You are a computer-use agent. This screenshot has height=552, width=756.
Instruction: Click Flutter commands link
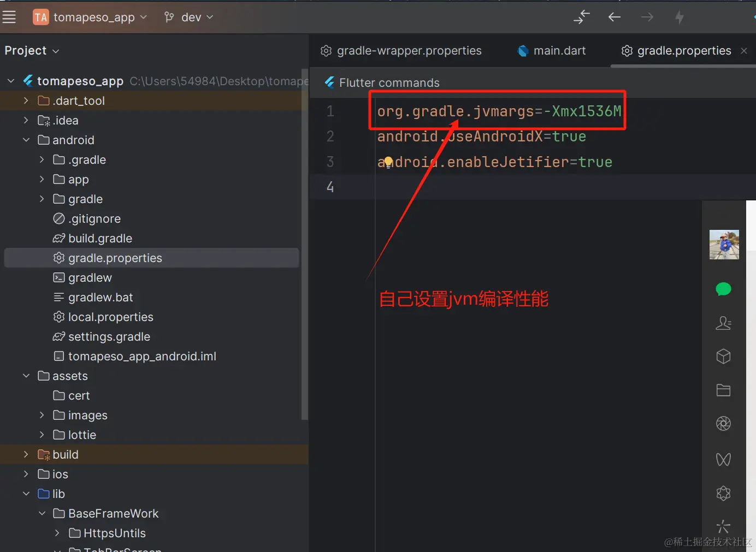(389, 82)
